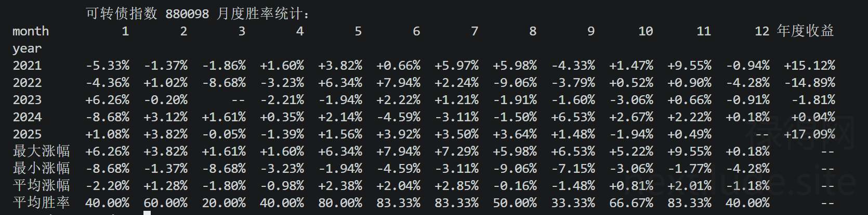This screenshot has width=868, height=215.
Task: Click the "year" index label
Action: pyautogui.click(x=27, y=48)
